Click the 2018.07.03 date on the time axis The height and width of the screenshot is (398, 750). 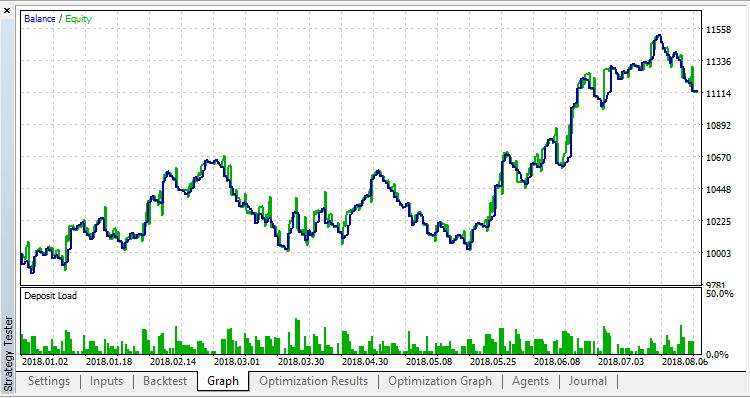pyautogui.click(x=621, y=360)
